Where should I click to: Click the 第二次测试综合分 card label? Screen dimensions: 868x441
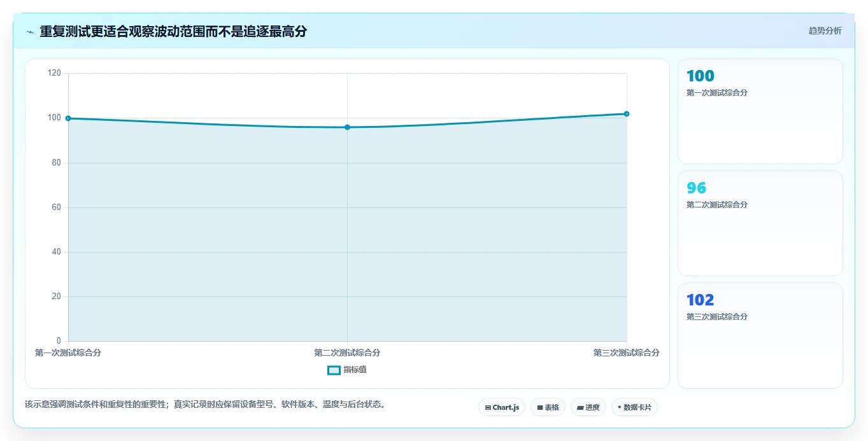717,205
